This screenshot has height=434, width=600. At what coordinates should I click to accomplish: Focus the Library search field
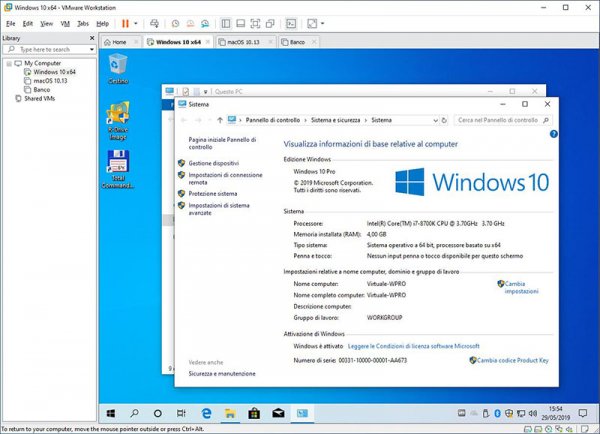click(45, 49)
